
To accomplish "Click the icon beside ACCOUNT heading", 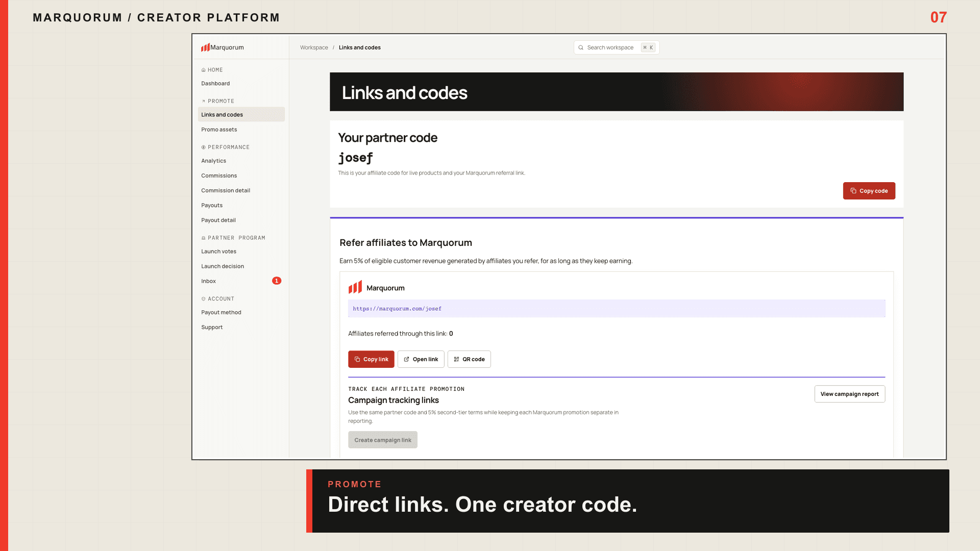I will pyautogui.click(x=203, y=298).
